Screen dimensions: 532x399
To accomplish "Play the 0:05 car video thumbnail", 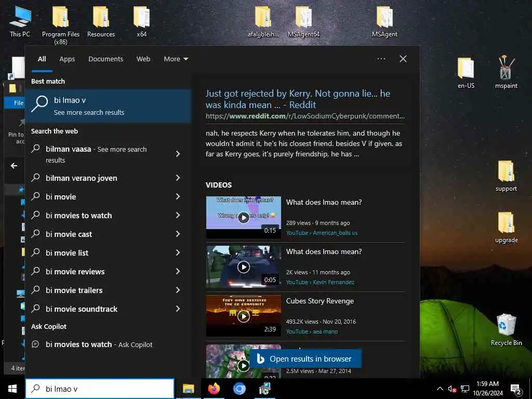I will pos(244,267).
